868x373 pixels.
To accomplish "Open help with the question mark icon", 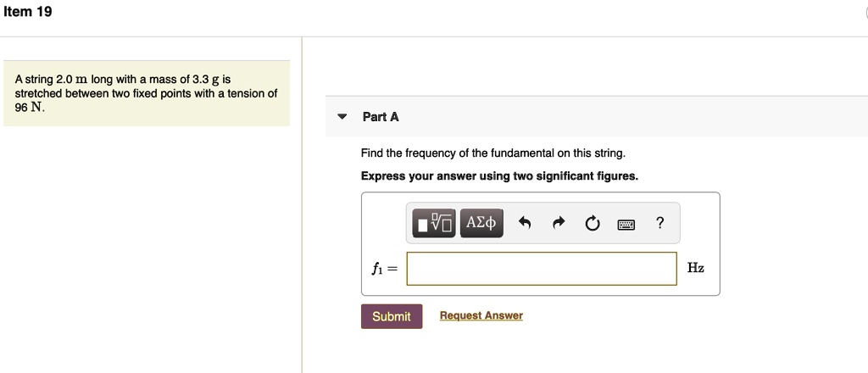I will coord(660,223).
